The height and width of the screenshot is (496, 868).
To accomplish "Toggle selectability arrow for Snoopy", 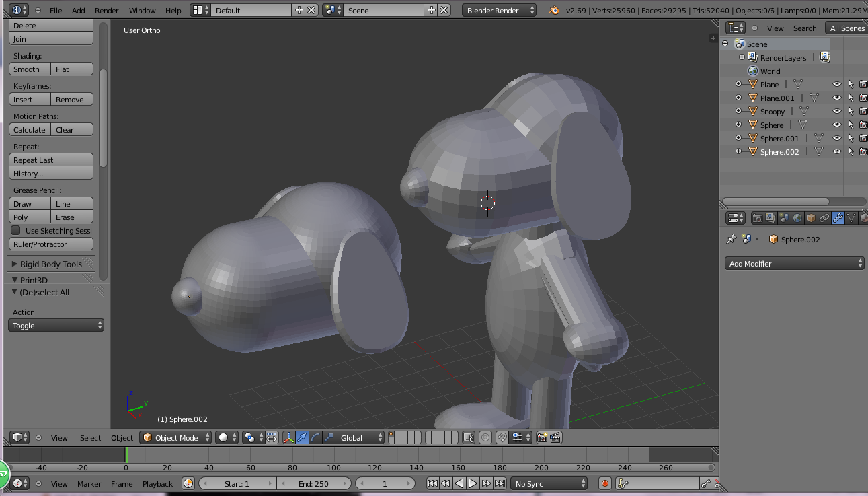I will coord(851,111).
